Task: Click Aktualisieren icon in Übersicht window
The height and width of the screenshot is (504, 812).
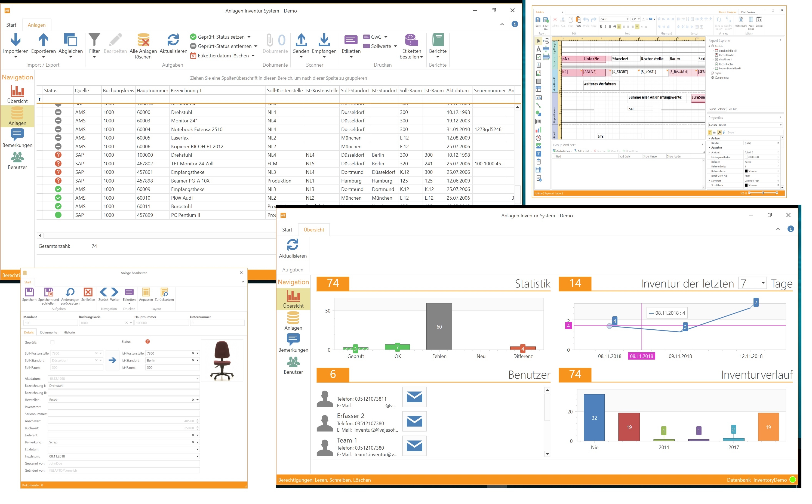Action: [x=293, y=245]
